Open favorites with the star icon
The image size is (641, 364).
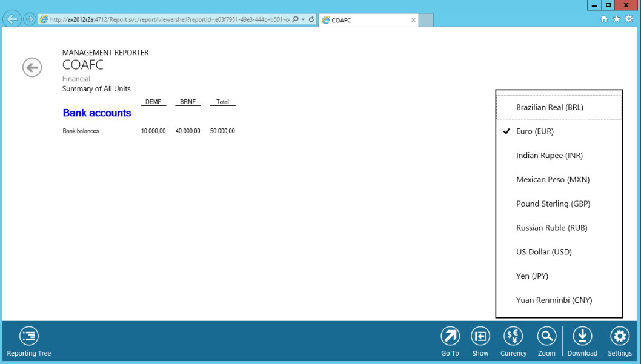tap(616, 19)
